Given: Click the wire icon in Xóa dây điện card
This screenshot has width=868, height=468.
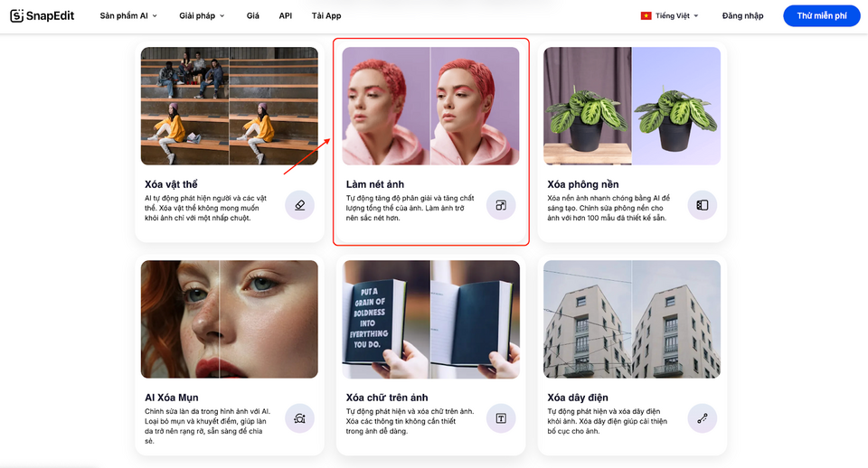Looking at the screenshot, I should pos(702,418).
